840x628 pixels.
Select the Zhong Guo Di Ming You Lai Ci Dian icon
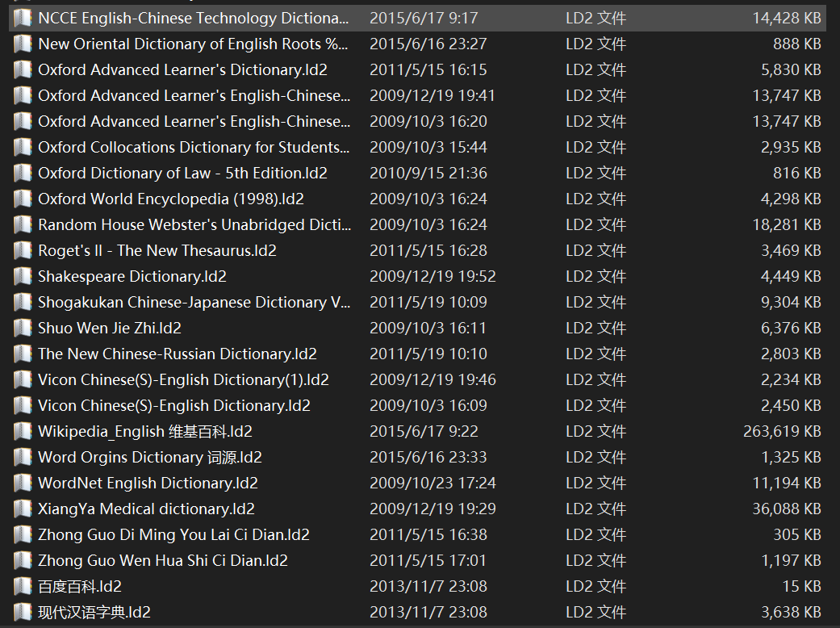click(23, 534)
